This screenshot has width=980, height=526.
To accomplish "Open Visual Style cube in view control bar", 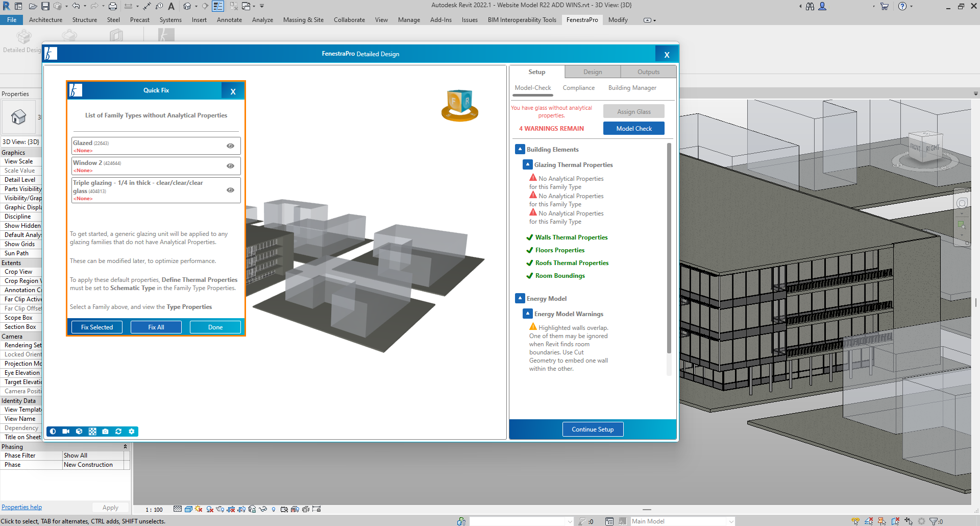I will (188, 509).
